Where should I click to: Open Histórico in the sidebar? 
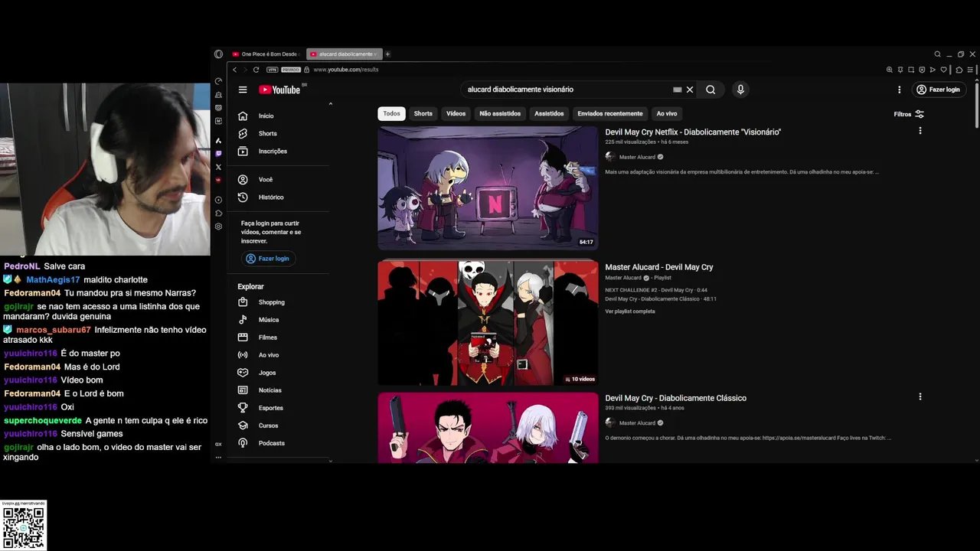[x=278, y=197]
